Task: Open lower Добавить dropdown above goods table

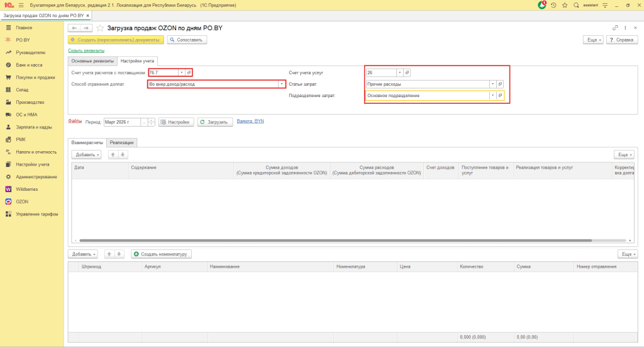Action: (x=83, y=254)
